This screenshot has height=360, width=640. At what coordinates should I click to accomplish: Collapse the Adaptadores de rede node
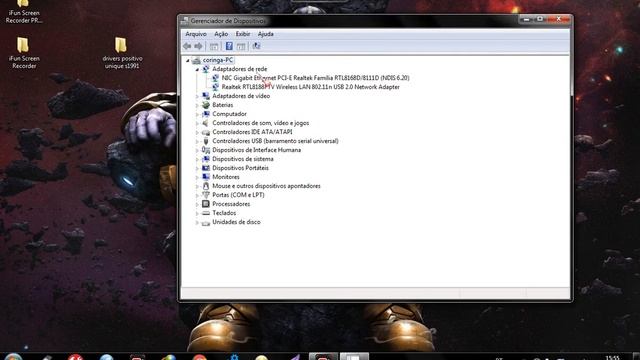pos(197,70)
